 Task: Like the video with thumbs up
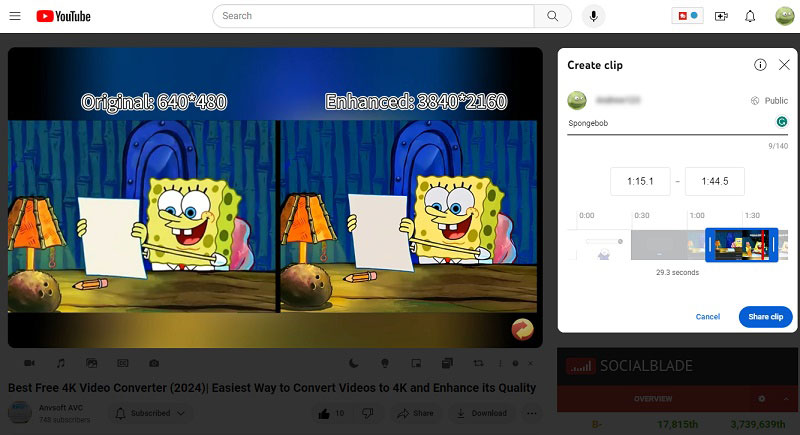331,413
